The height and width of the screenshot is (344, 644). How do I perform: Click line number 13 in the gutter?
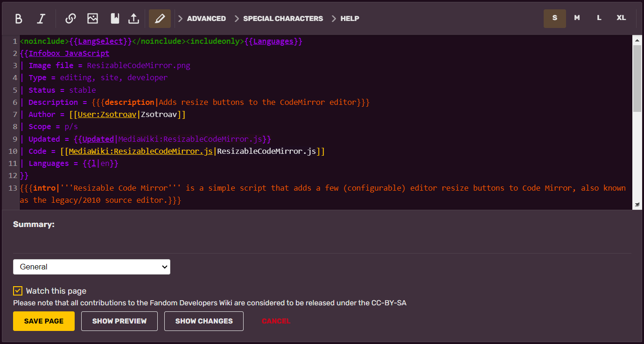pos(13,188)
